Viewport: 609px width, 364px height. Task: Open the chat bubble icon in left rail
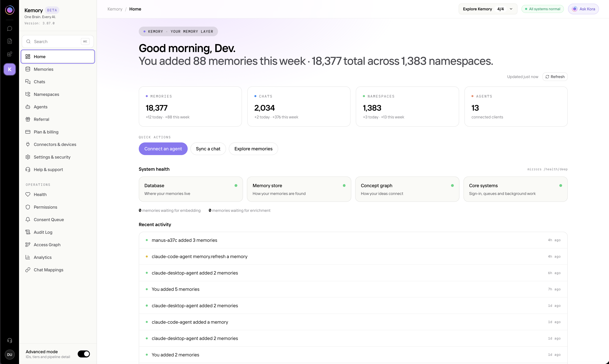10,29
